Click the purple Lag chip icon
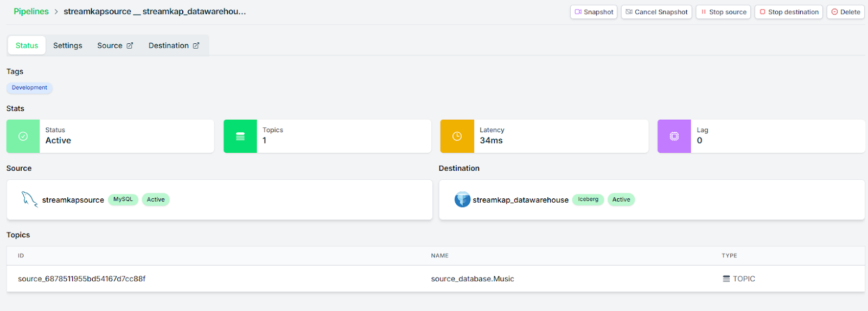 coord(674,137)
